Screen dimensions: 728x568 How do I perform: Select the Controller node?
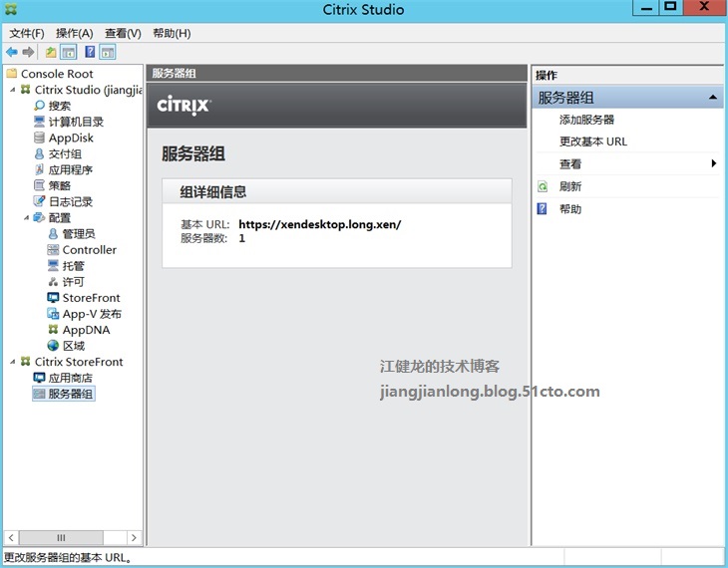coord(82,250)
